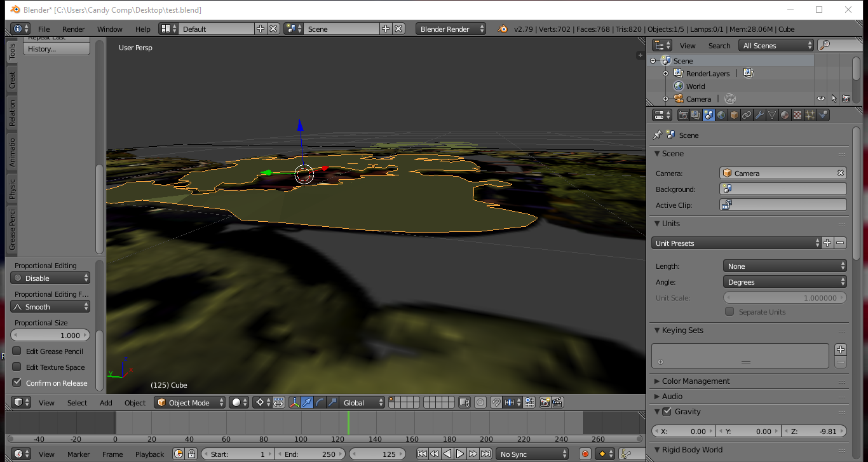Add a new keying set plus button

841,349
